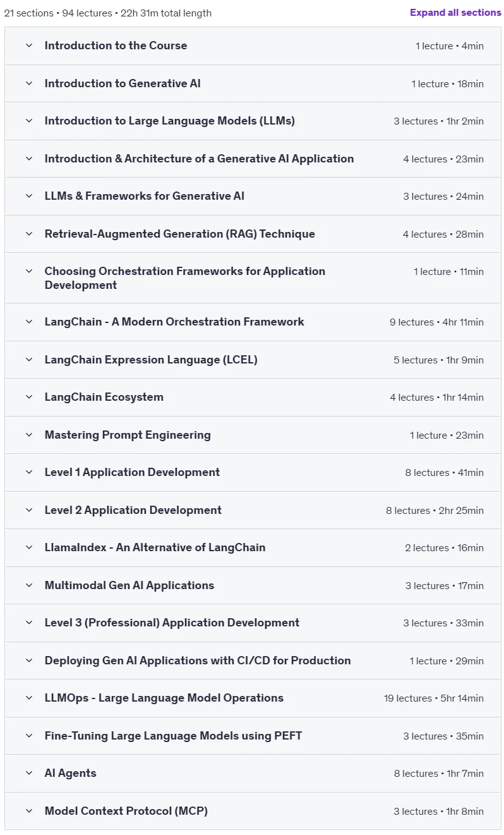504x835 pixels.
Task: Expand chevron beside Introduction to the Course
Action: 28,46
